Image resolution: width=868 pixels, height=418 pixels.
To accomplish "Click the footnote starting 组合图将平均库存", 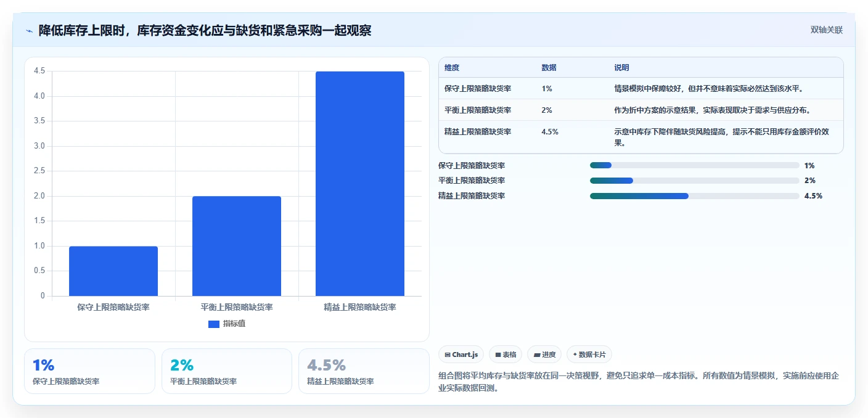I will 639,382.
